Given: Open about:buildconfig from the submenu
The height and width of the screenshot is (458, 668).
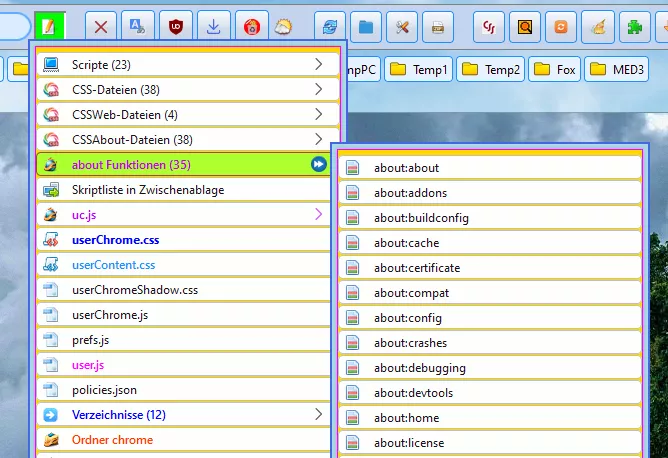Looking at the screenshot, I should click(x=490, y=218).
